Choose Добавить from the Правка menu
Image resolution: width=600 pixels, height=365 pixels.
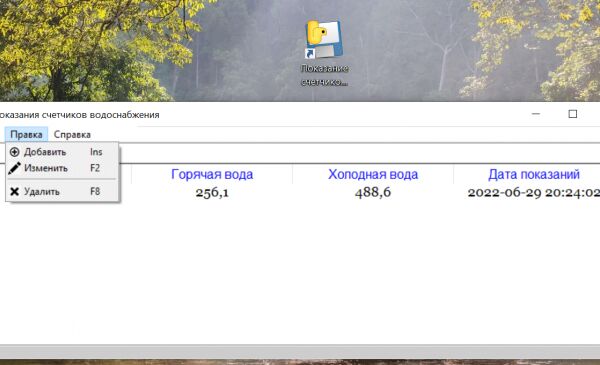(x=62, y=152)
